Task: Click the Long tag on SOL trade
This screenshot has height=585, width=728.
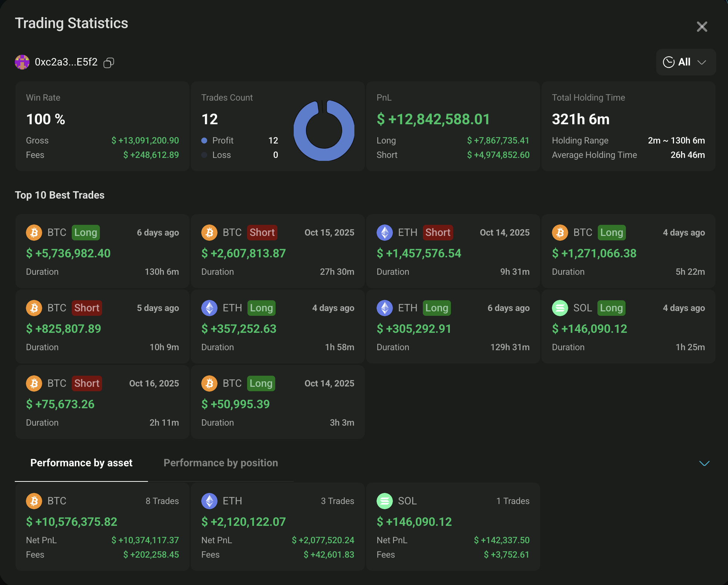Action: coord(611,308)
